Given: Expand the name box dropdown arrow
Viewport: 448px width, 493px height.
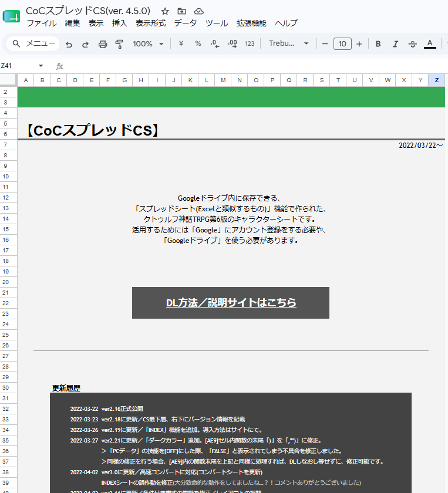Looking at the screenshot, I should click(x=41, y=66).
